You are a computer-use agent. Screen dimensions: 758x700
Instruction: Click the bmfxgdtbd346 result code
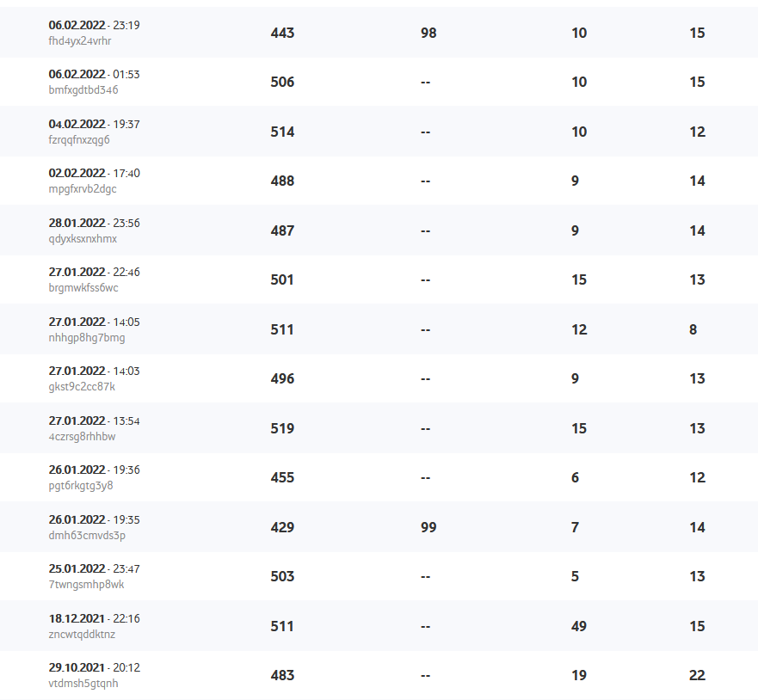(83, 89)
